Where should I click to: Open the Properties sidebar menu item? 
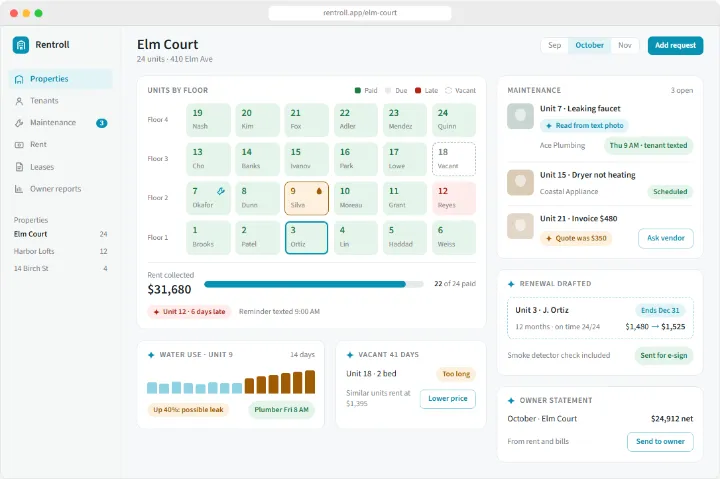click(61, 79)
